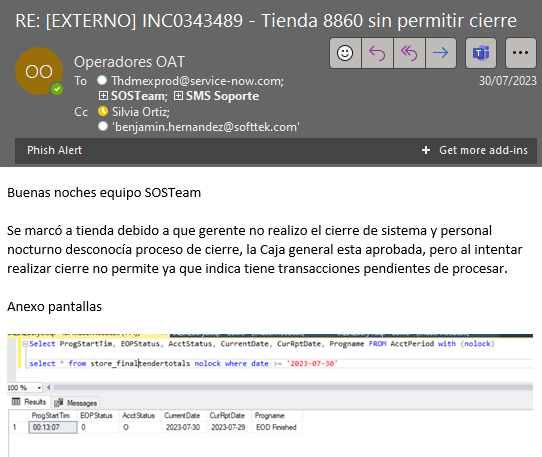
Task: Select the CurRptDate cell 2023-07-29
Action: [x=229, y=427]
